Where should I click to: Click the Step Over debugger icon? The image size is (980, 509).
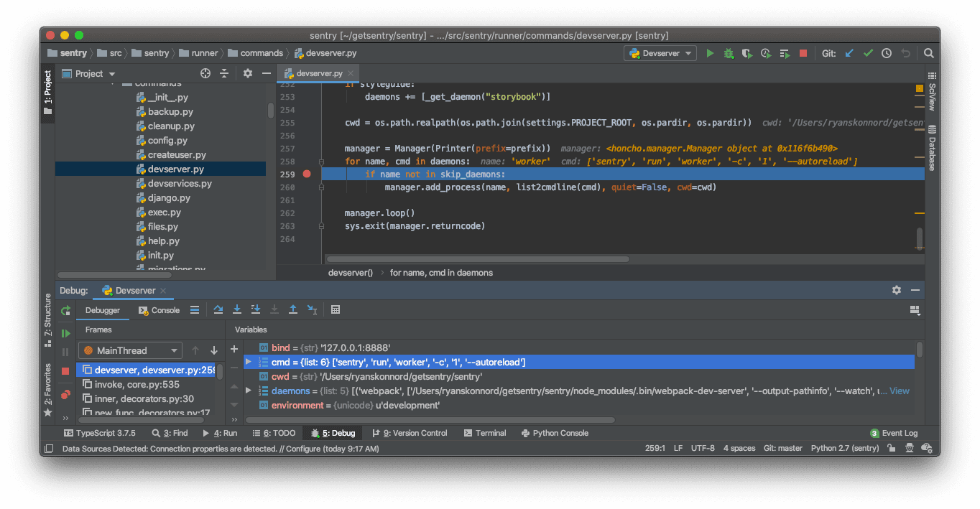pyautogui.click(x=218, y=309)
